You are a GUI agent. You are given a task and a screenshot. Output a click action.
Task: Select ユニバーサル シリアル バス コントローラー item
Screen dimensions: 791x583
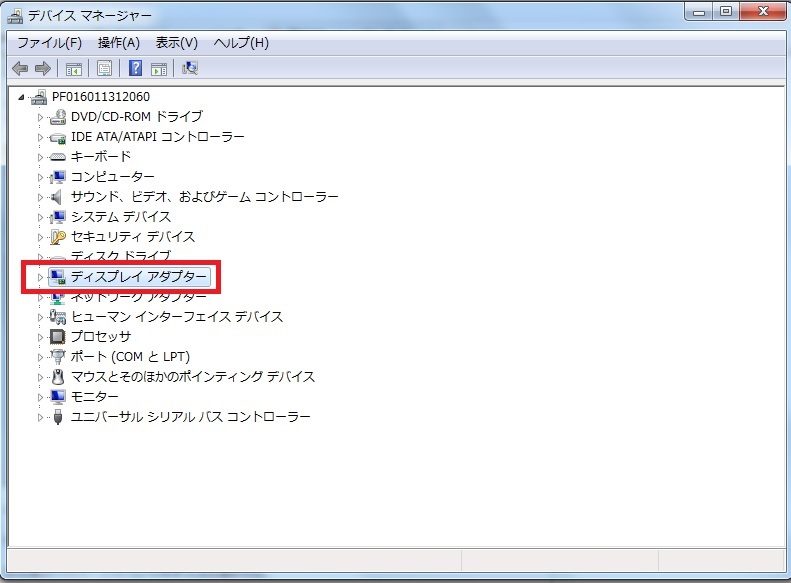pyautogui.click(x=190, y=417)
